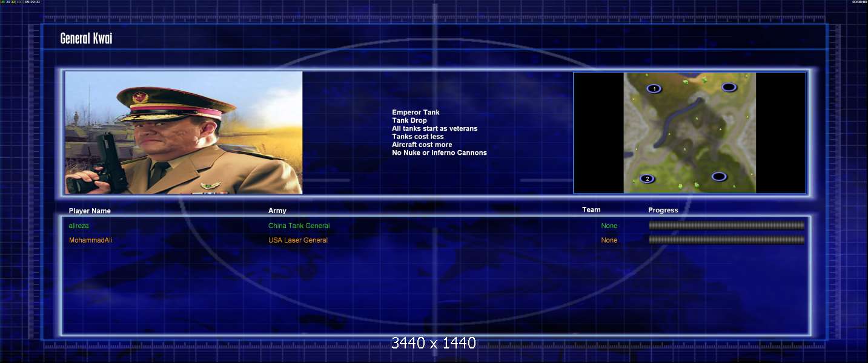
Task: Click MohammadAli's loading progress bar
Action: (727, 240)
